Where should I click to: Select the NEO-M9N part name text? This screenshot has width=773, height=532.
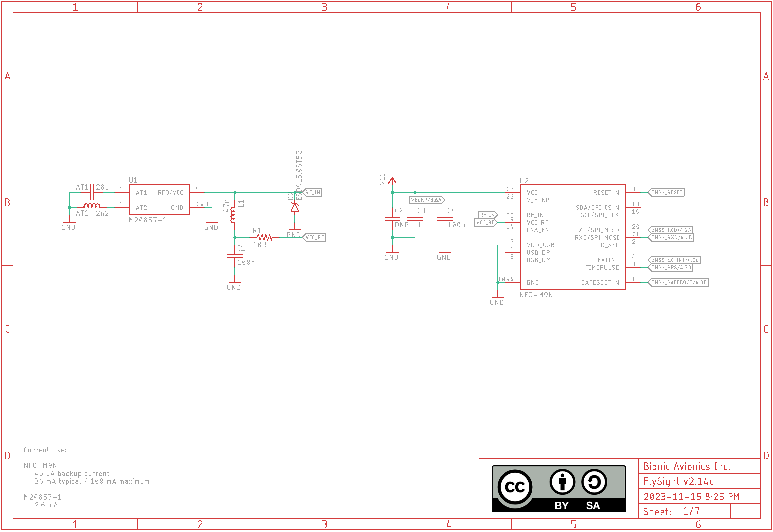tap(536, 295)
